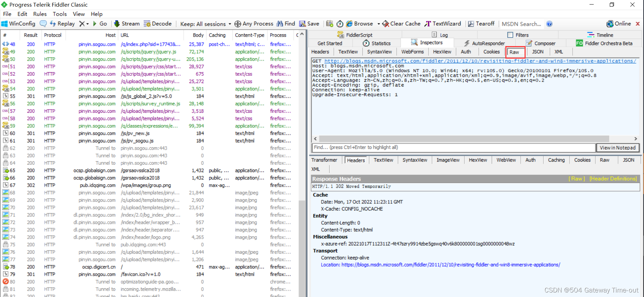This screenshot has width=644, height=297.
Task: Click the [Raw] response headers link
Action: coord(577,179)
